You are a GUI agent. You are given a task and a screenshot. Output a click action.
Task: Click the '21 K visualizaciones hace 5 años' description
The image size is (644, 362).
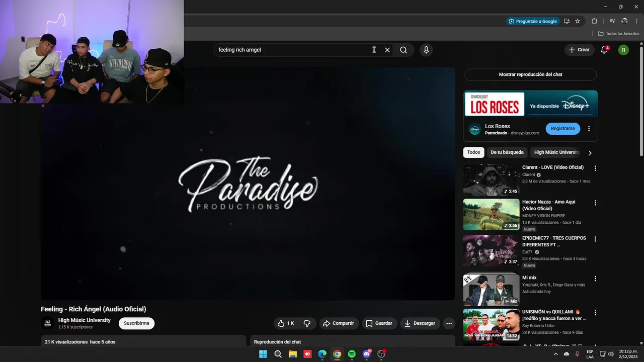pos(80,342)
